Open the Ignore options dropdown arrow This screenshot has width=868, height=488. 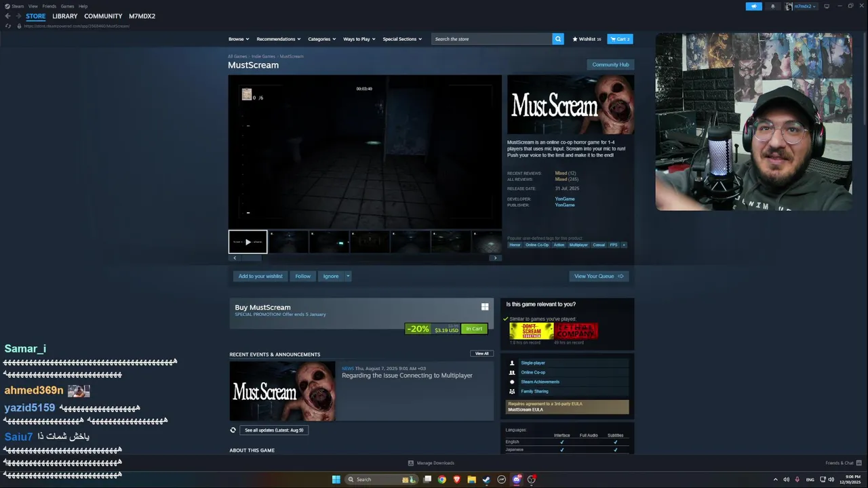click(x=348, y=276)
